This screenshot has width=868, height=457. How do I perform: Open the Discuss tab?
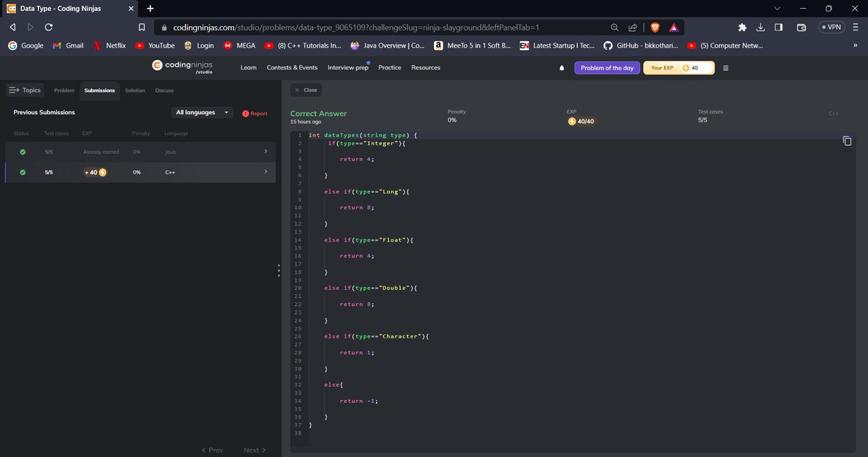click(164, 90)
